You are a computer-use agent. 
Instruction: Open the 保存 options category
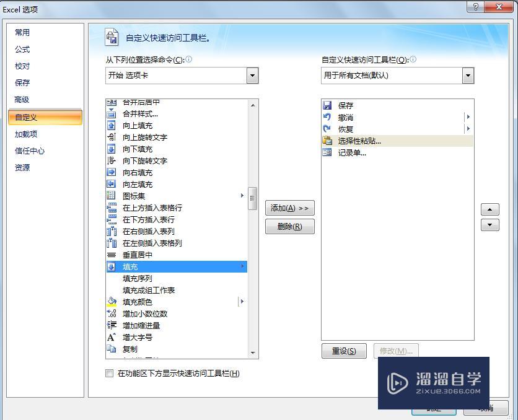[22, 82]
